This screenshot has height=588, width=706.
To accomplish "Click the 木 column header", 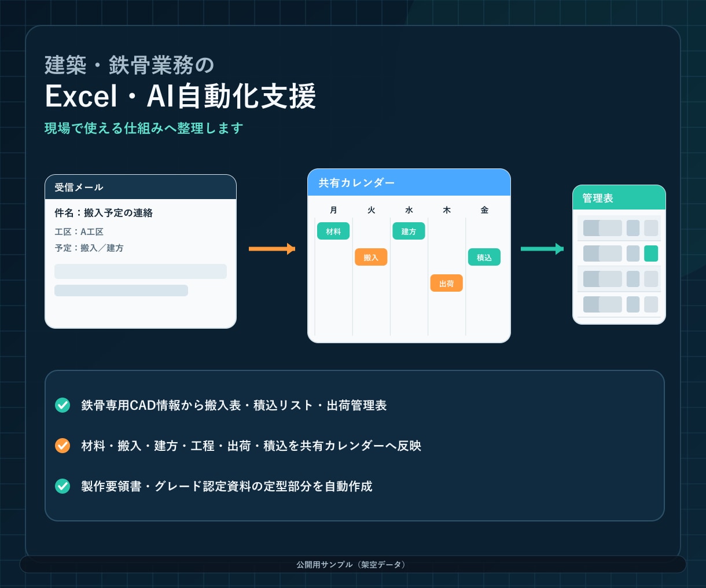I will pyautogui.click(x=446, y=210).
